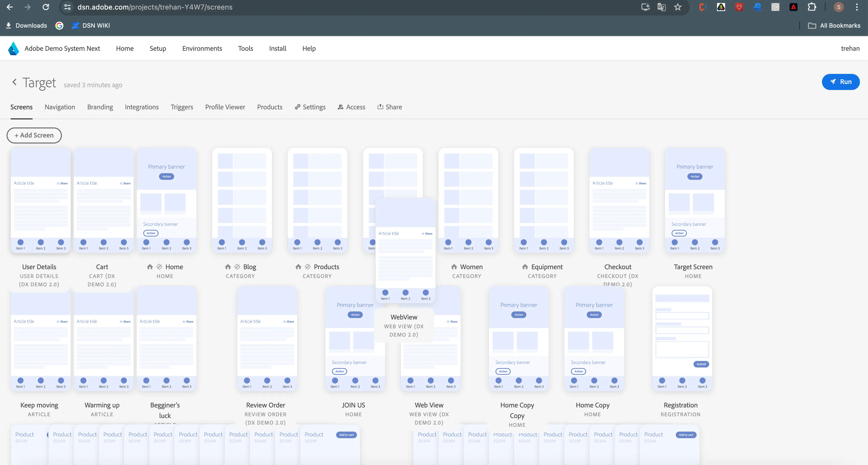Open the browser extensions puzzle icon
The height and width of the screenshot is (465, 868).
pos(812,7)
